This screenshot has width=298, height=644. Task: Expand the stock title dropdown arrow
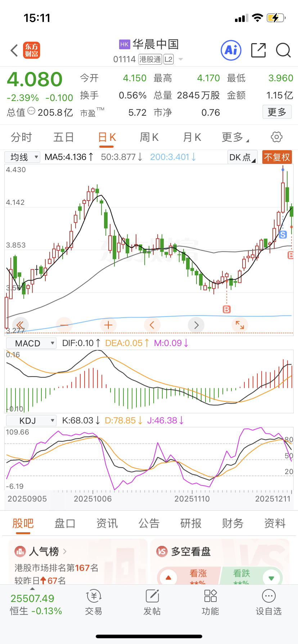(181, 59)
